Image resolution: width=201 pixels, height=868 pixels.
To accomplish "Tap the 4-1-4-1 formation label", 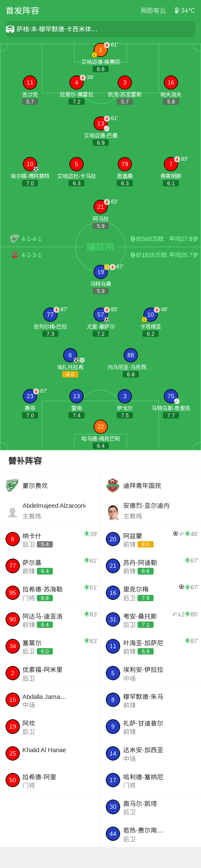I will point(31,239).
